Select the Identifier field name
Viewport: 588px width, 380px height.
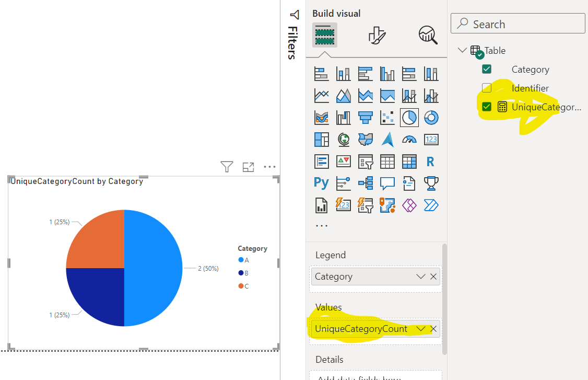click(530, 88)
